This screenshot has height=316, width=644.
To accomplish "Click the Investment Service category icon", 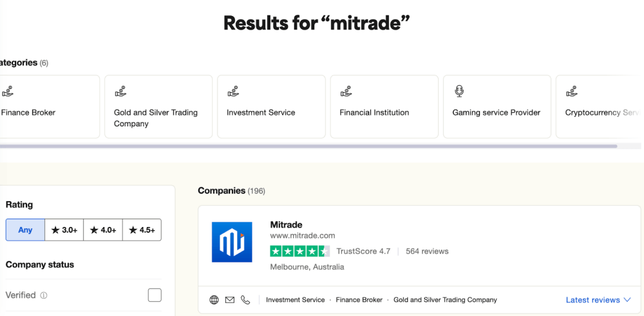I will tap(233, 92).
